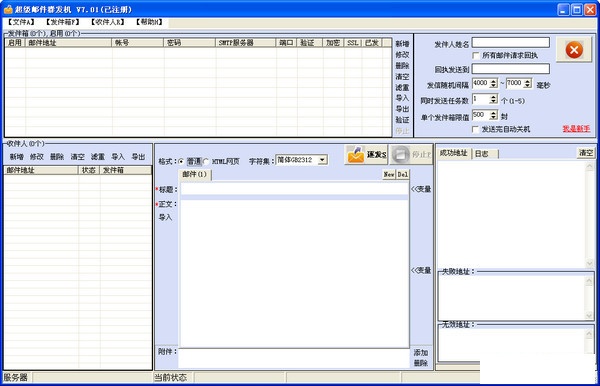Screen dimensions: 600x386
Task: Increase the 4000 interval spinner up arrow
Action: (x=493, y=81)
